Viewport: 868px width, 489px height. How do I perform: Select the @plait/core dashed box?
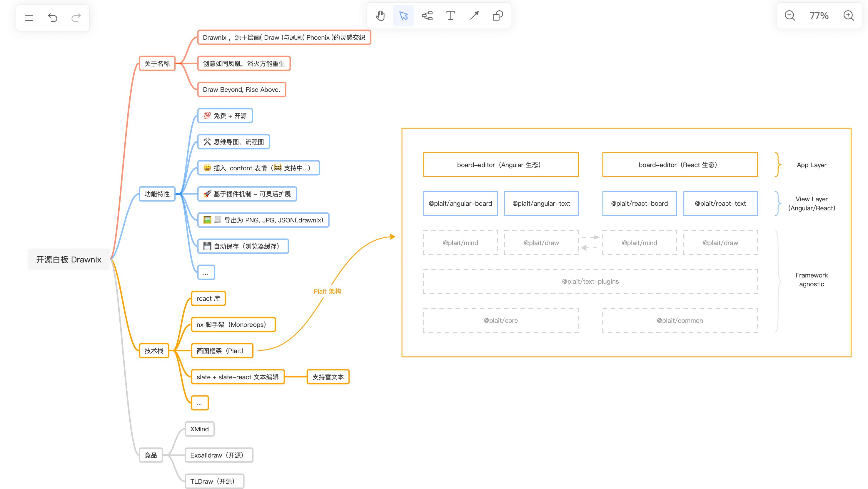(x=501, y=320)
